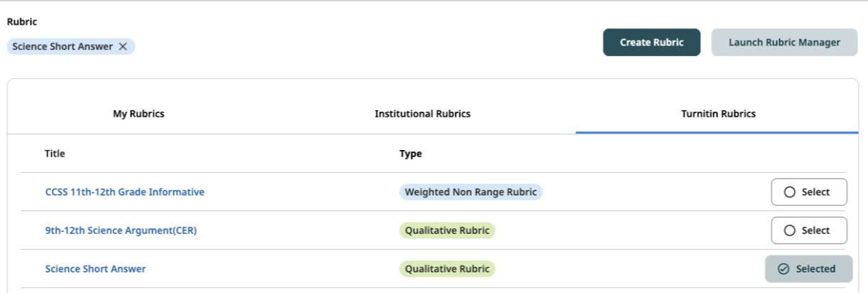This screenshot has height=293, width=868.
Task: Click the circle icon in CCSS Select button
Action: [789, 192]
